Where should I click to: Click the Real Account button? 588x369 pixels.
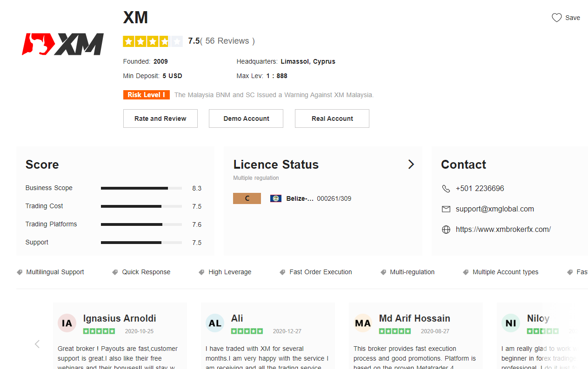(332, 119)
